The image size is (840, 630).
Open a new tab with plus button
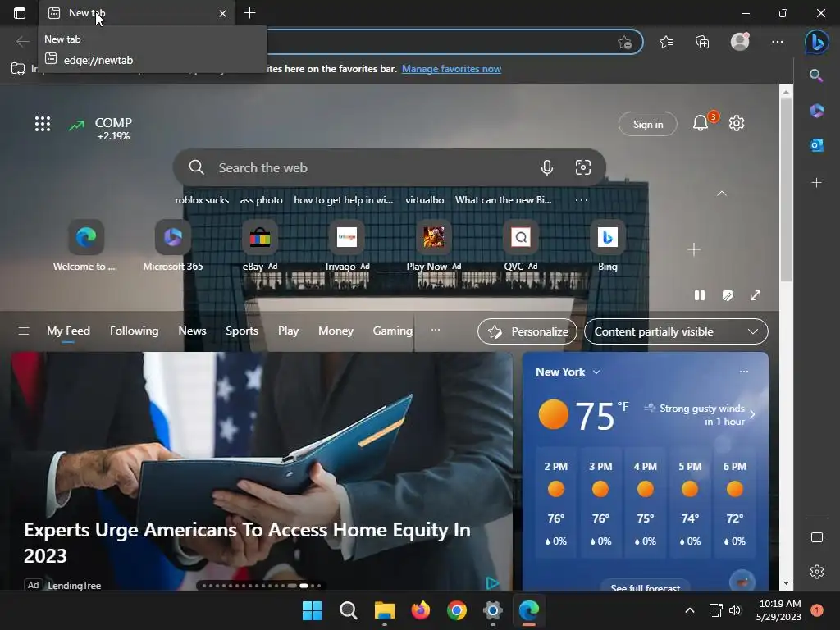pyautogui.click(x=249, y=13)
